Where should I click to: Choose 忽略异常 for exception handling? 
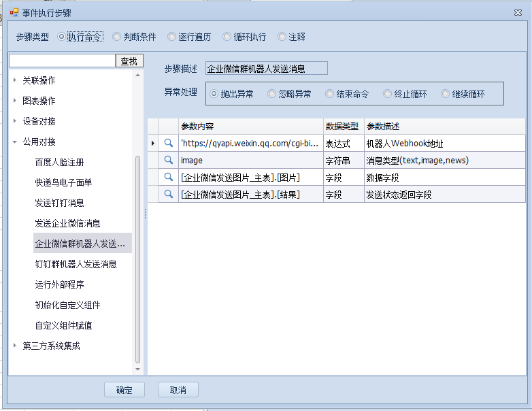[272, 94]
